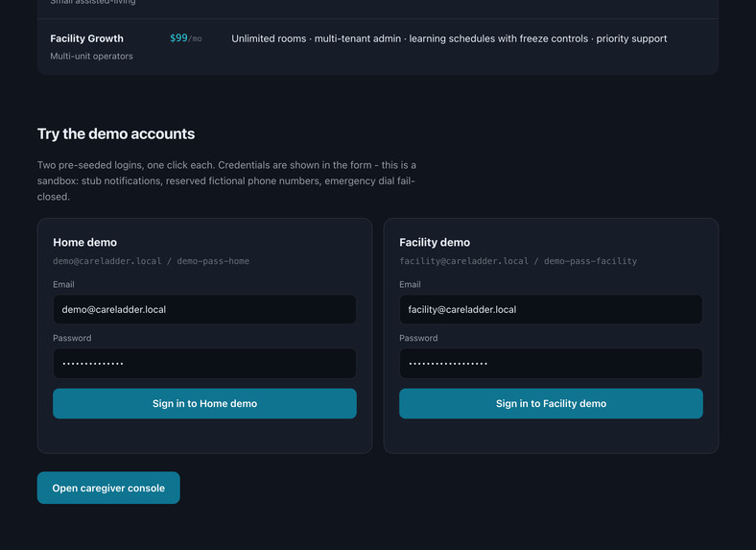
Task: Focus the Facility demo email field
Action: (x=551, y=309)
